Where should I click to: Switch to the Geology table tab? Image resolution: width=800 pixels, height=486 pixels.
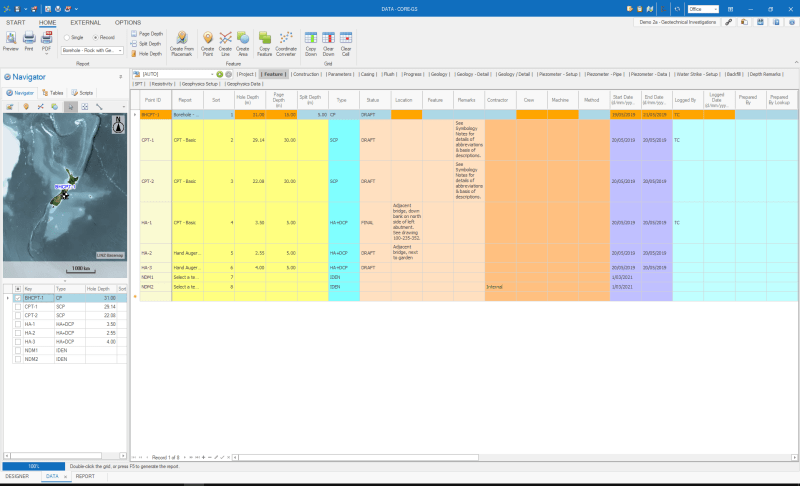point(439,74)
